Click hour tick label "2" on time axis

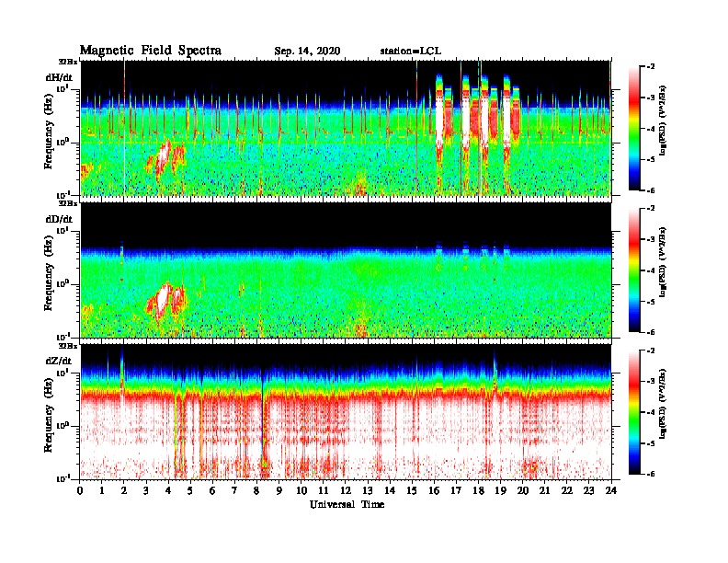click(x=124, y=491)
